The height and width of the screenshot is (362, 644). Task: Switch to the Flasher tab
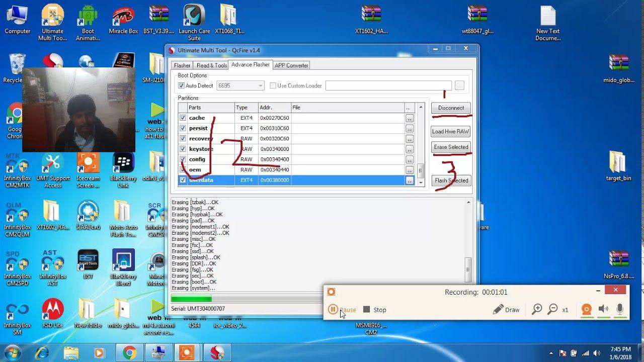coord(182,65)
